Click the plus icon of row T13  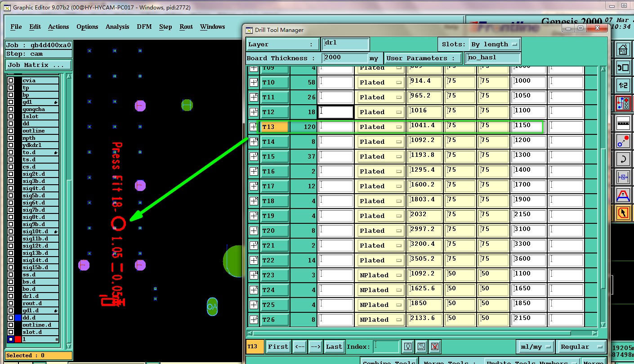tap(254, 127)
